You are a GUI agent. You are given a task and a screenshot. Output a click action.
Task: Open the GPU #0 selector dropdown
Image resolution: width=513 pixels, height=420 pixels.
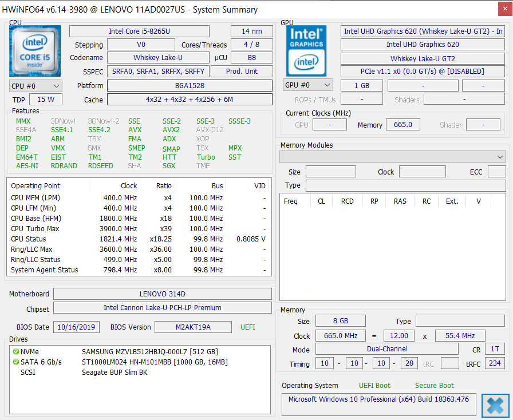point(308,85)
